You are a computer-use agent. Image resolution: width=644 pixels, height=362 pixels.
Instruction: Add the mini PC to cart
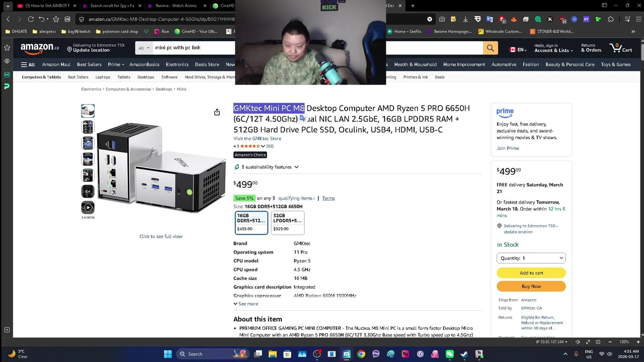pos(531,273)
